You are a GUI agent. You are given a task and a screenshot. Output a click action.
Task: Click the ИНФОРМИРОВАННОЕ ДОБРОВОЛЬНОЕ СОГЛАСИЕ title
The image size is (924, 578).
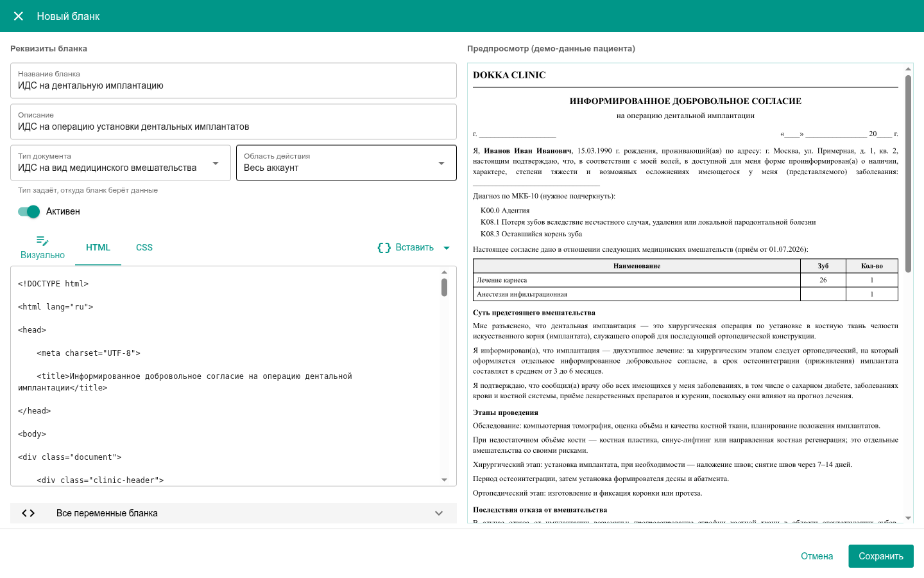[685, 101]
